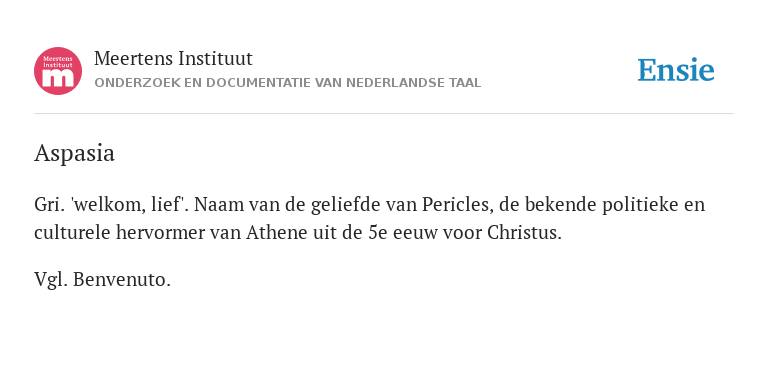Open the blue Ensie logo

click(675, 70)
